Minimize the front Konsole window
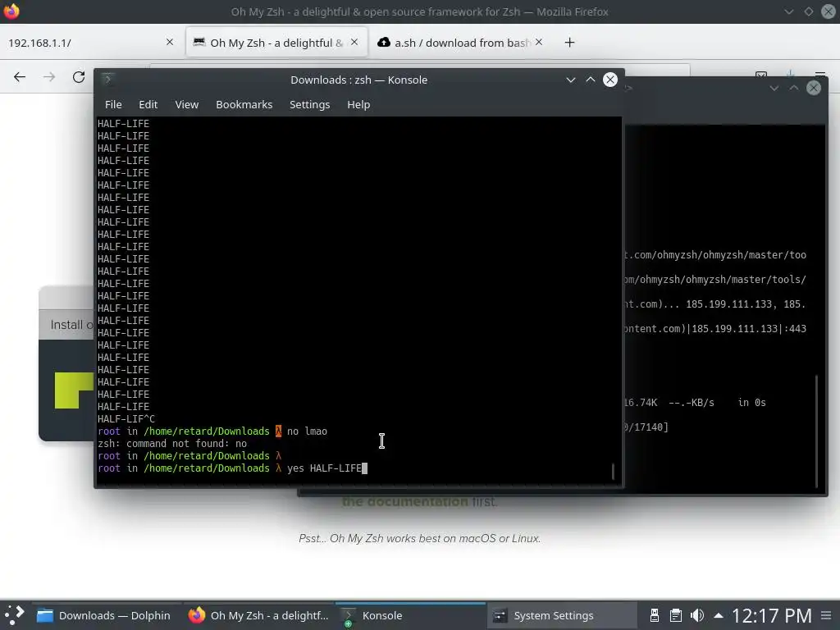 [x=571, y=80]
